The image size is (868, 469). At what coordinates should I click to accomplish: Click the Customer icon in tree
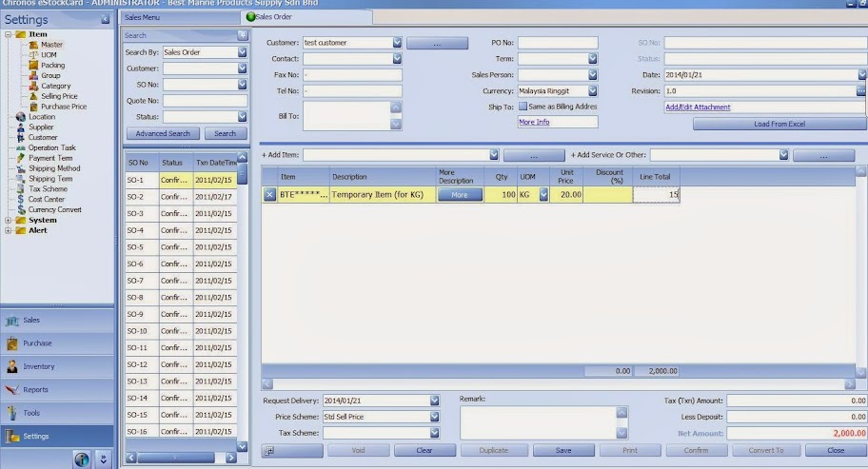(x=21, y=137)
